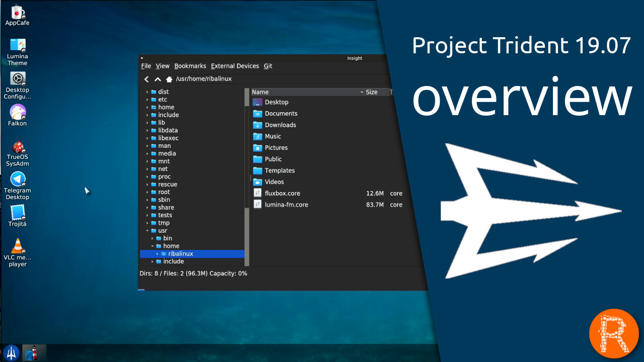
Task: Go to home directory via house icon
Action: (169, 79)
